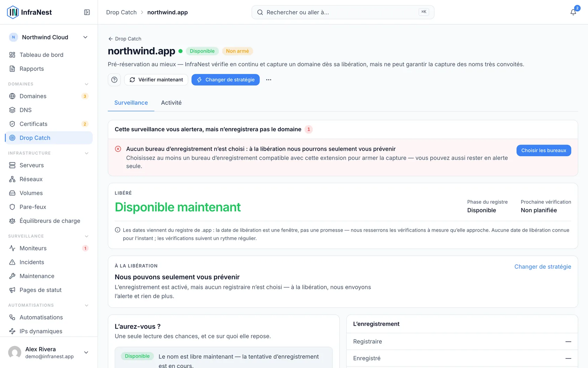Click the Certificats shield icon
Viewport: 588px width, 368px height.
pos(12,124)
